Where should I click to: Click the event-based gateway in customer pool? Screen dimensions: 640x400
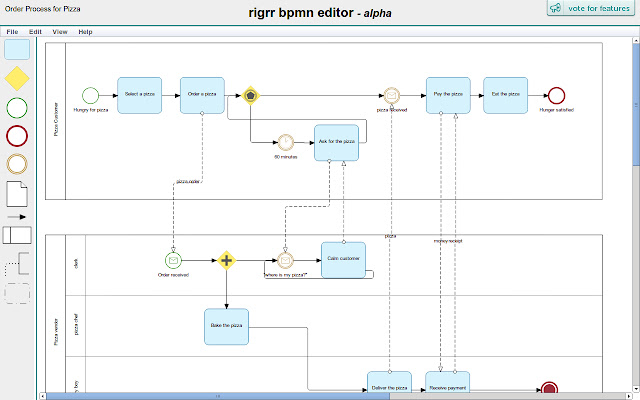pyautogui.click(x=250, y=96)
